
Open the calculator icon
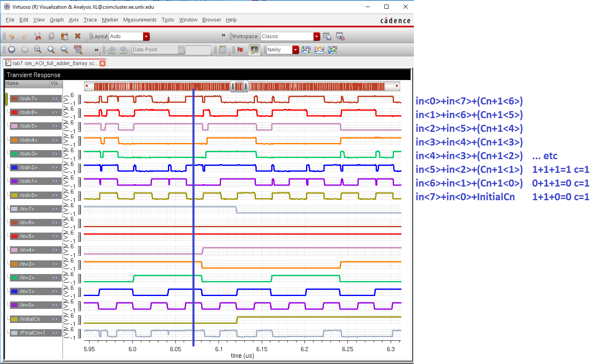[223, 50]
